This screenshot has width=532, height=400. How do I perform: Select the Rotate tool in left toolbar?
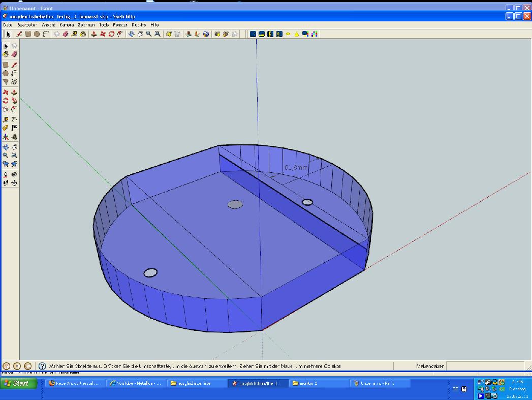click(6, 101)
